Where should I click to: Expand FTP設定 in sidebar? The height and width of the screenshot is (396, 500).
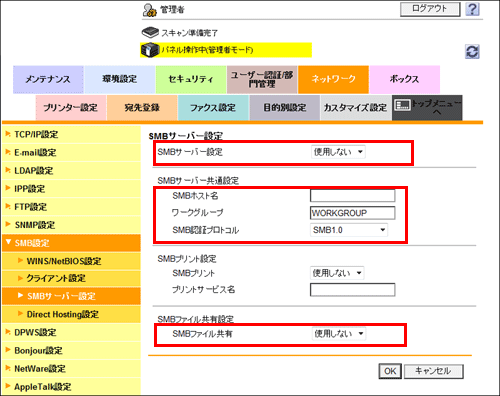click(71, 207)
